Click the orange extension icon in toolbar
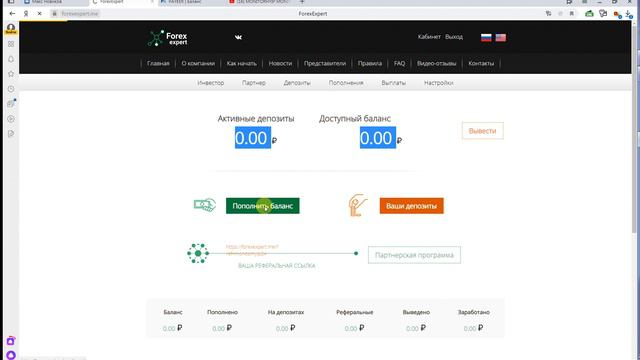The width and height of the screenshot is (640, 360). coord(617,14)
